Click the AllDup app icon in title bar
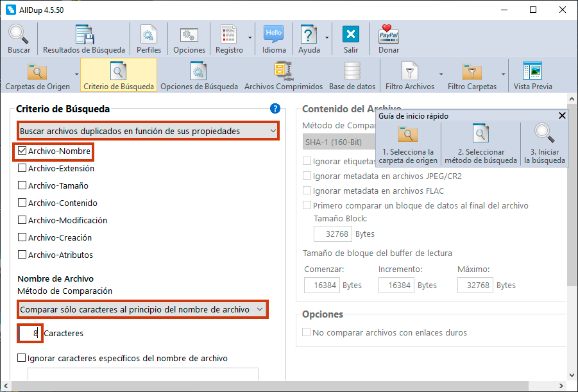Image resolution: width=578 pixels, height=392 pixels. click(x=11, y=10)
